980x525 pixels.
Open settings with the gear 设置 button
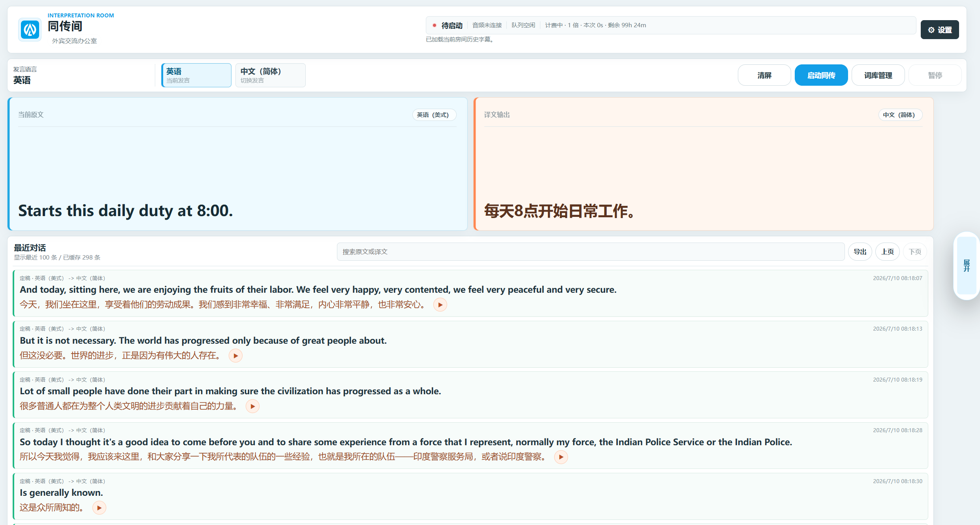[939, 30]
